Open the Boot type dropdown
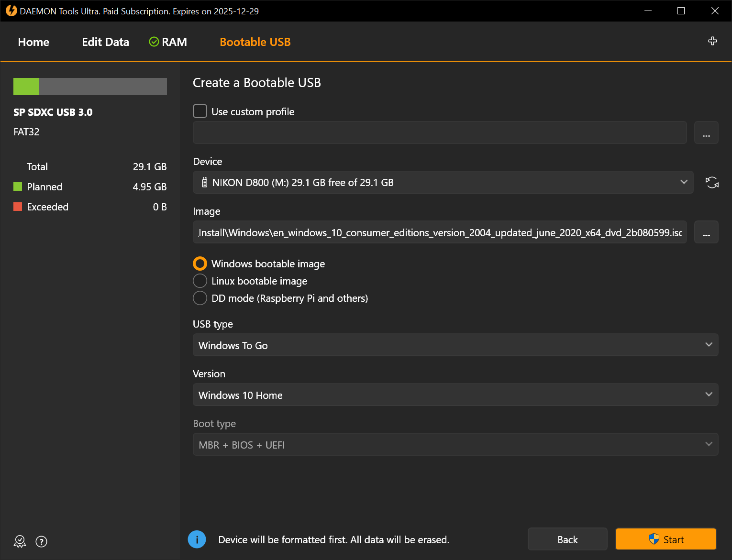Viewport: 732px width, 560px height. tap(455, 444)
